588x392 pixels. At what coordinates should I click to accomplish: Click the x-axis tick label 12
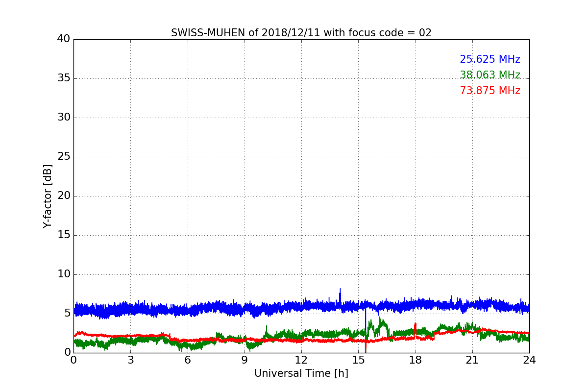pyautogui.click(x=301, y=360)
